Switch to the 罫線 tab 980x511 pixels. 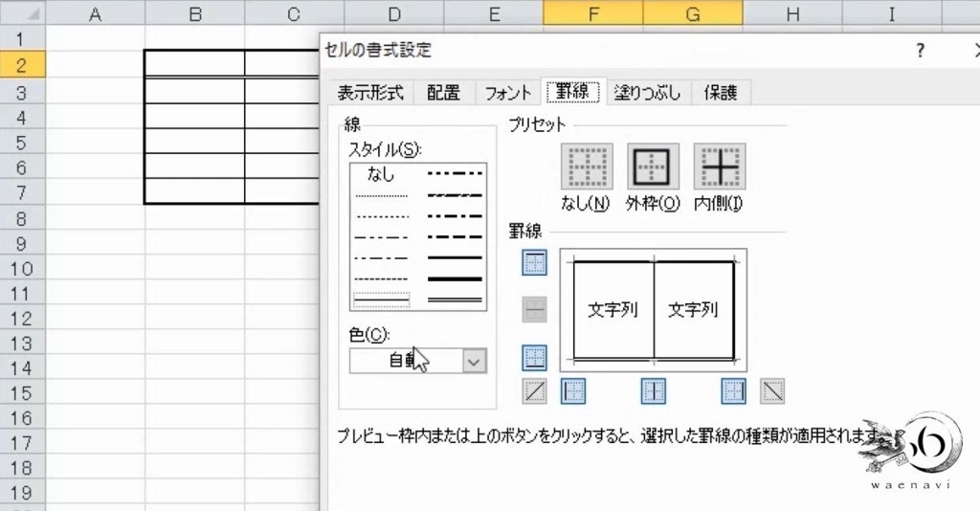point(572,91)
